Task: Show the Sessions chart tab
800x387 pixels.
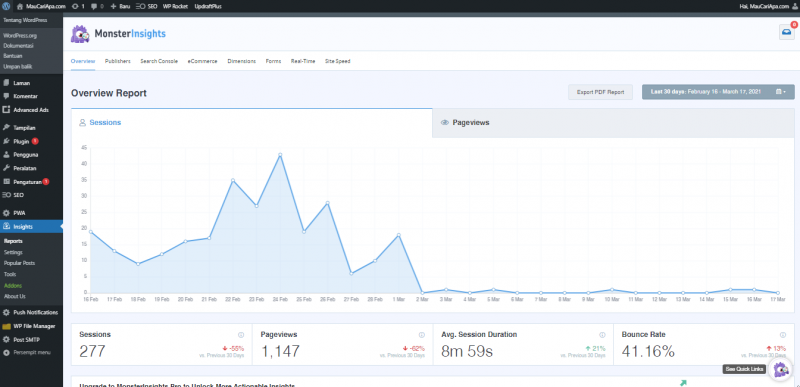Action: click(252, 123)
